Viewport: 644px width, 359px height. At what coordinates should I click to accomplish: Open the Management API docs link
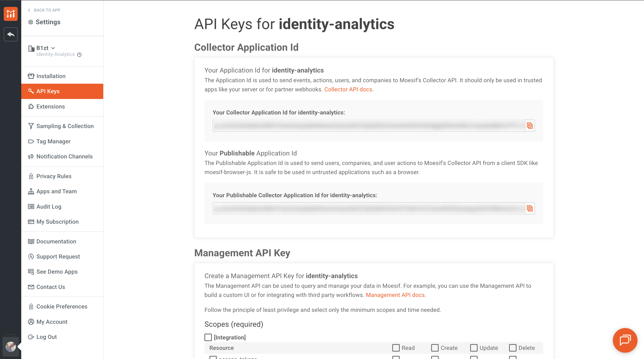pyautogui.click(x=395, y=295)
